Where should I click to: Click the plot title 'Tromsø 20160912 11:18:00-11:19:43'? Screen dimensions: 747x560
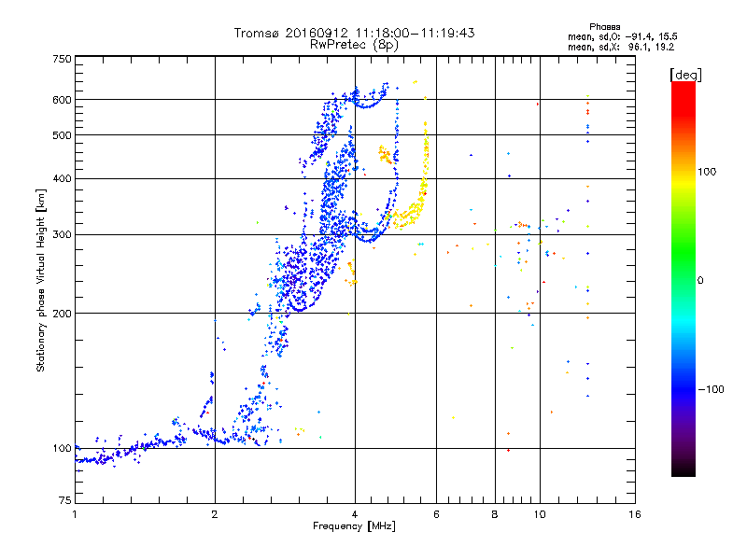click(354, 33)
